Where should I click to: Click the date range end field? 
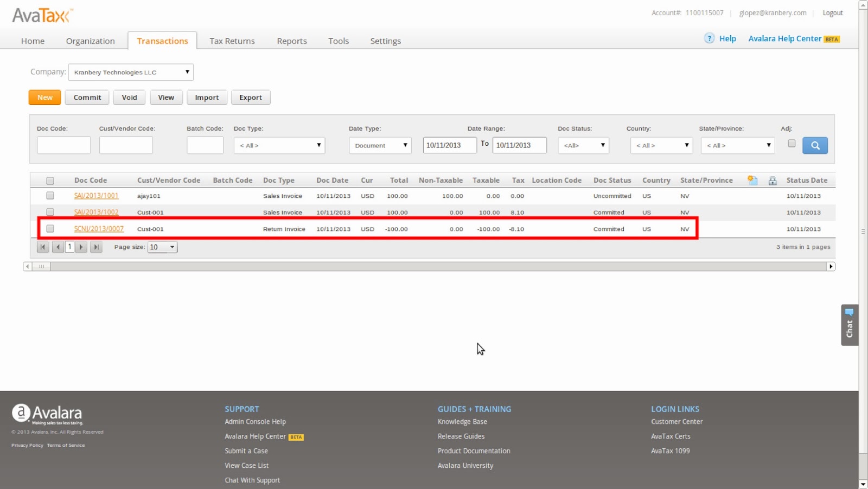coord(520,145)
